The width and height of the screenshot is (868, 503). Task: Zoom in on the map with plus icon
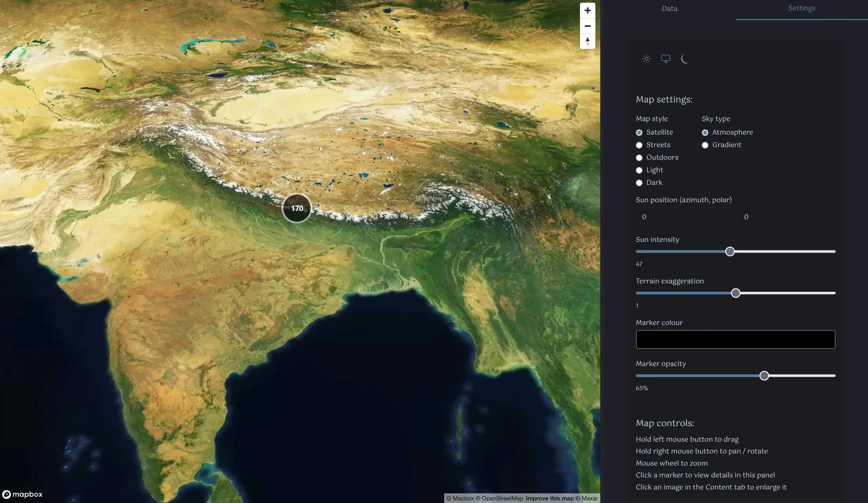(x=588, y=10)
